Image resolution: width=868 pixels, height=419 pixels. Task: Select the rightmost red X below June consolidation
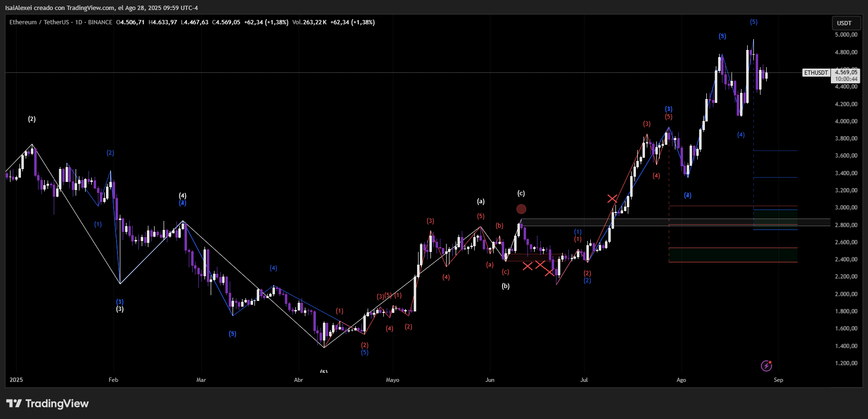(x=550, y=271)
